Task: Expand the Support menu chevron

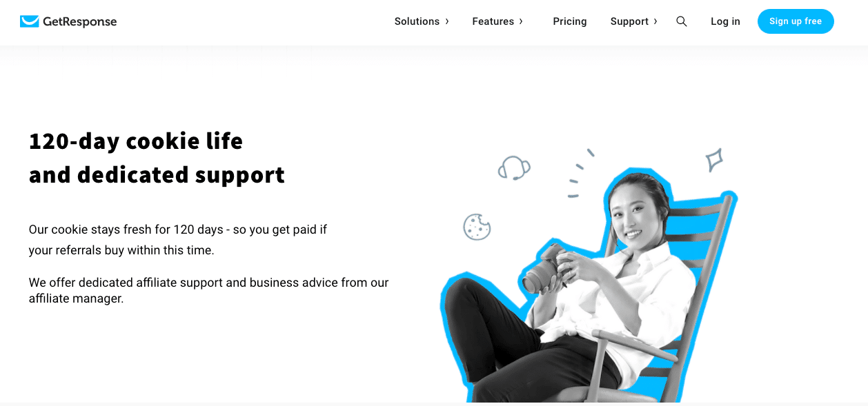Action: click(655, 21)
